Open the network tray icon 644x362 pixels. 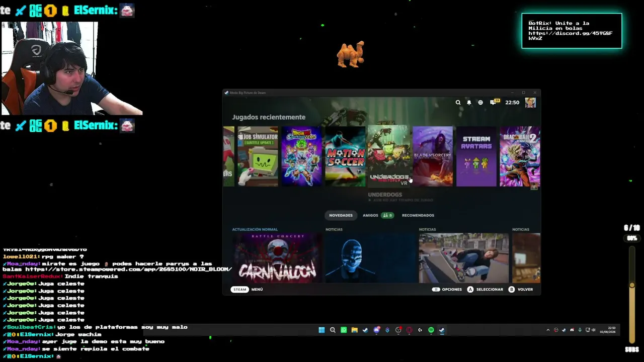[x=588, y=330]
